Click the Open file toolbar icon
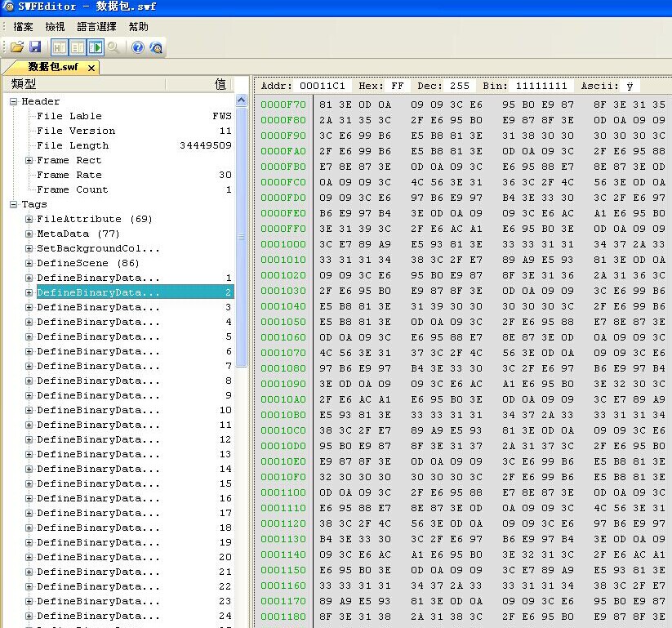This screenshot has width=672, height=628. 17,47
